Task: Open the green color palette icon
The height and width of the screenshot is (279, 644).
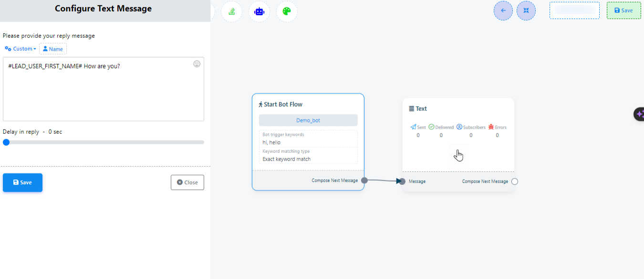Action: tap(287, 11)
